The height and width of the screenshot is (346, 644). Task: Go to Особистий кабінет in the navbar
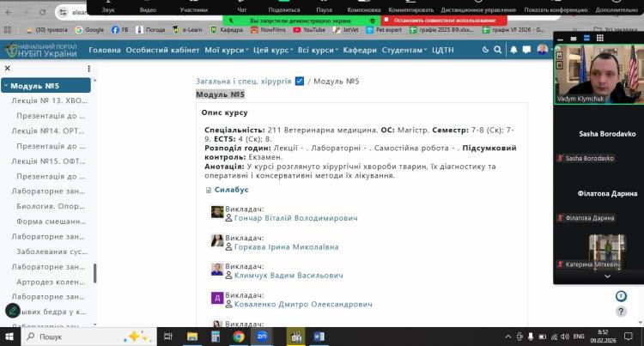pyautogui.click(x=162, y=50)
